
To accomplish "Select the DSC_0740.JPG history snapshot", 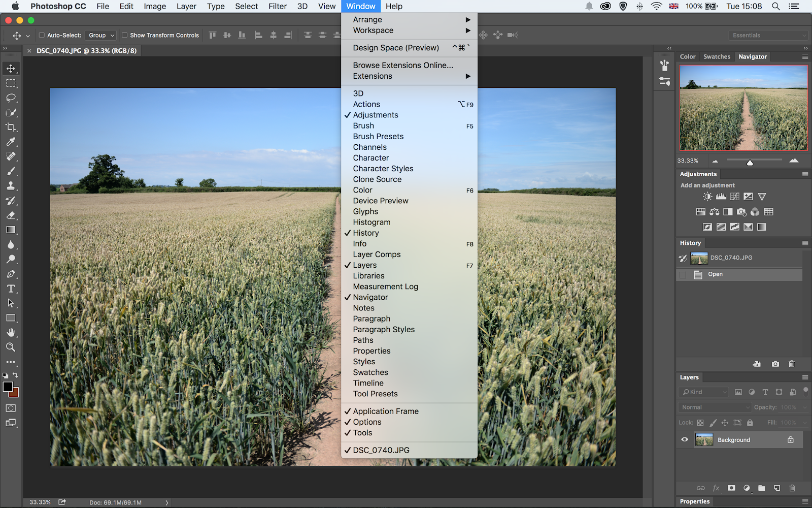I will point(739,258).
